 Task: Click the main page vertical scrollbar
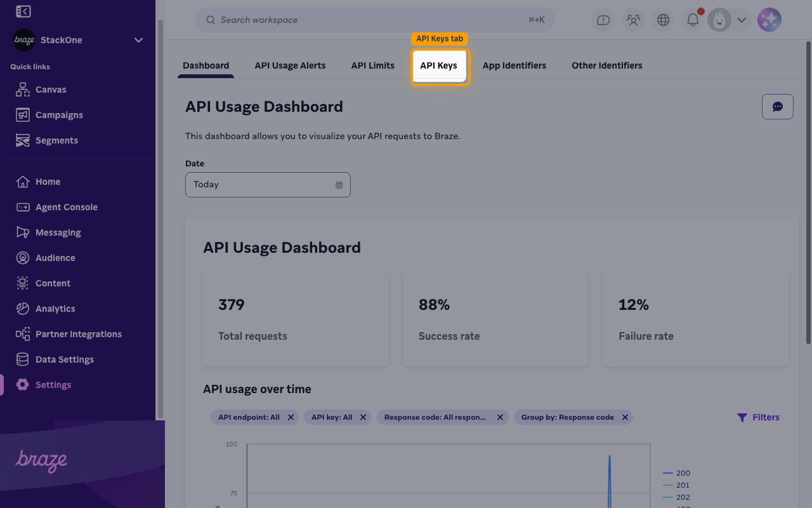(x=808, y=194)
